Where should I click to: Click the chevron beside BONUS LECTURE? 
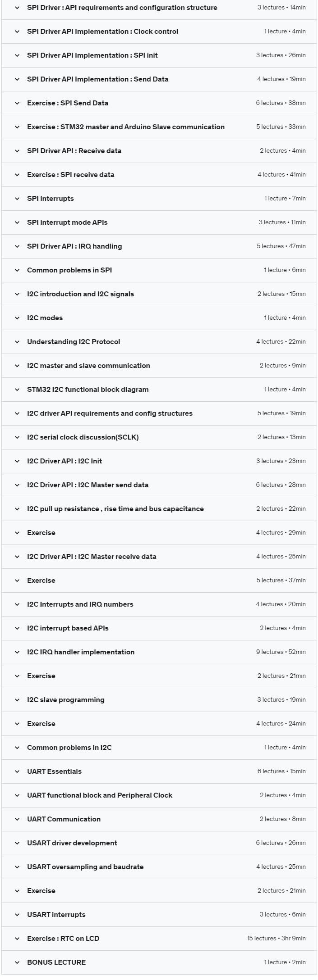pos(17,962)
